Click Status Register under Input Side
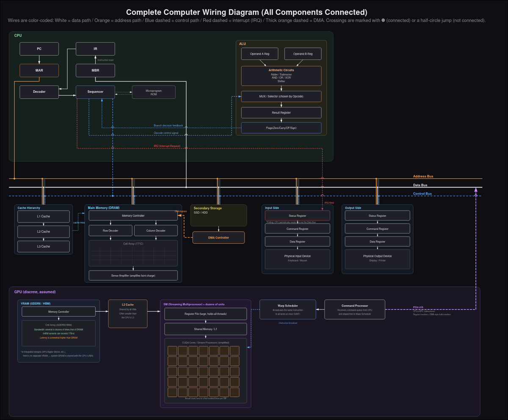This screenshot has height=420, width=508. 298,216
